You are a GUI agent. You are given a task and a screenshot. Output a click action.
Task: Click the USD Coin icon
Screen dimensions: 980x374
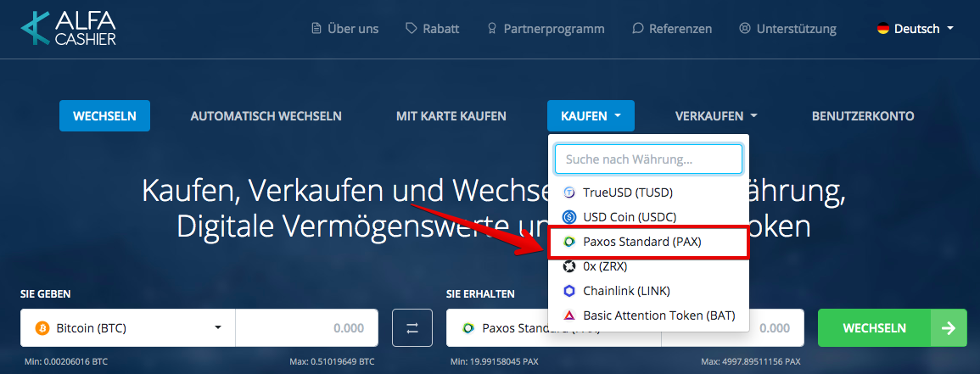click(568, 217)
